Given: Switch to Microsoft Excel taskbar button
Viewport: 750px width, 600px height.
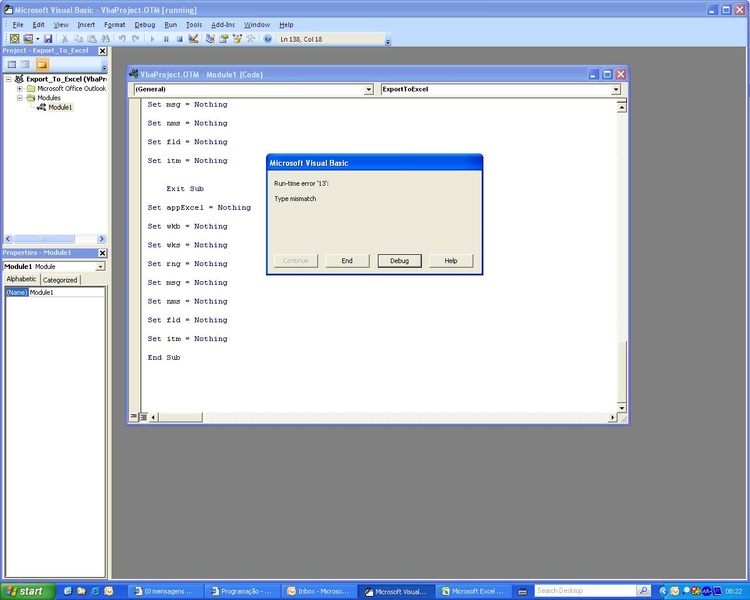Looking at the screenshot, I should (x=473, y=591).
